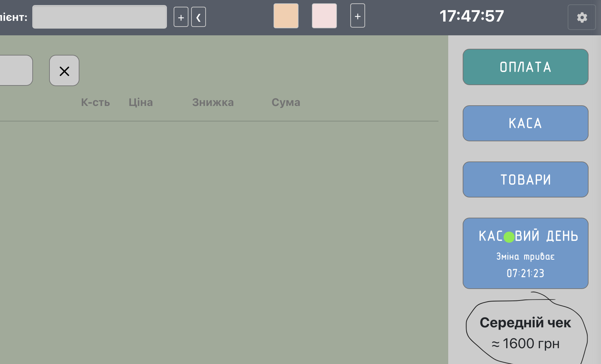The image size is (601, 364).
Task: Click the Сума column header
Action: pyautogui.click(x=286, y=102)
